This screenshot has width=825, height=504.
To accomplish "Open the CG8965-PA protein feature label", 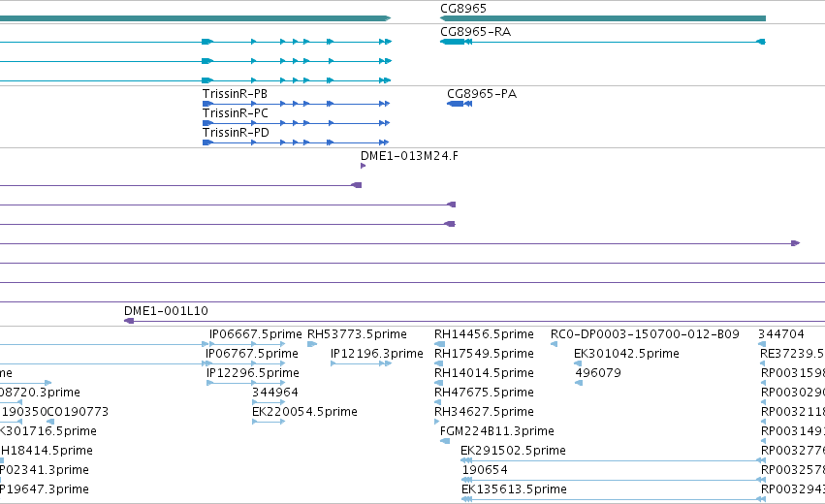I will click(x=482, y=94).
